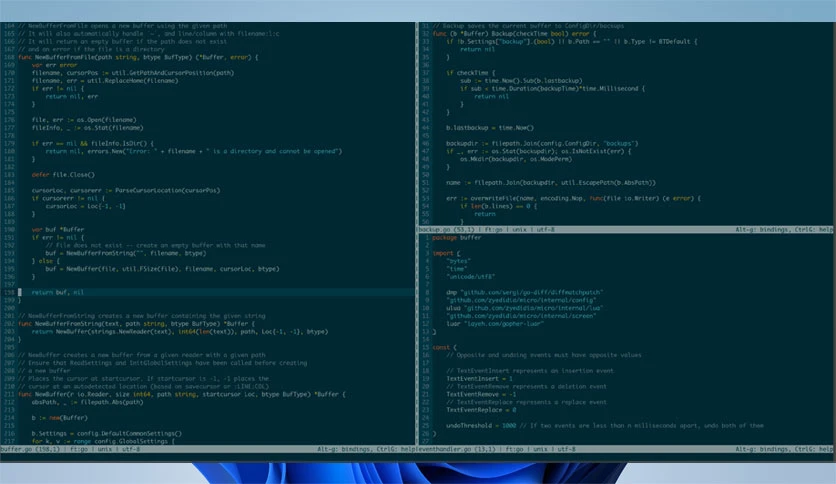Viewport: 836px width, 484px height.
Task: Click the 'TextEventRemove = -1' line
Action: (481, 394)
